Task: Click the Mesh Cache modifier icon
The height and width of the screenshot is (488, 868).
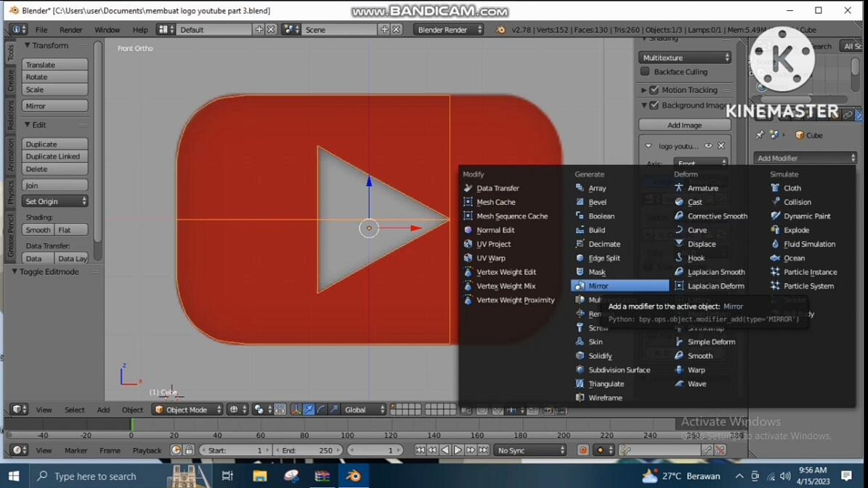Action: pyautogui.click(x=469, y=202)
